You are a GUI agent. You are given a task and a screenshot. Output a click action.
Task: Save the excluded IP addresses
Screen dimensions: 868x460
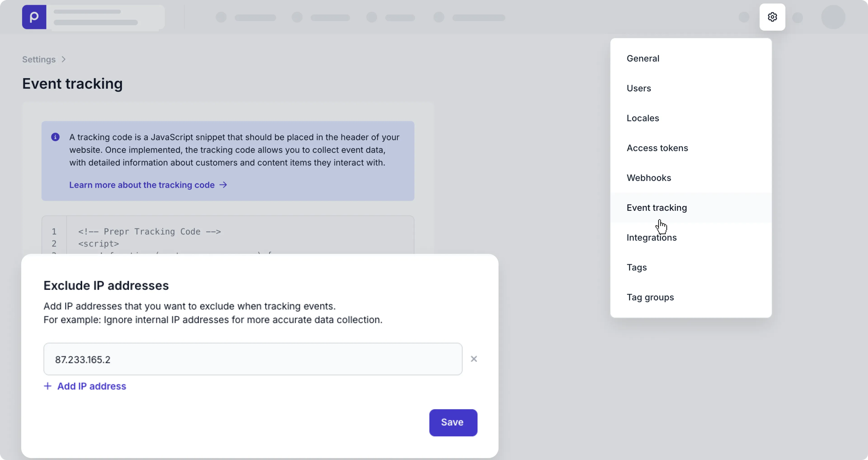pos(453,422)
